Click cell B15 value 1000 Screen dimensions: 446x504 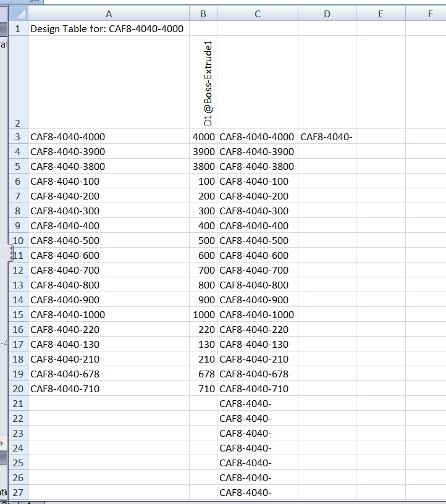click(203, 314)
